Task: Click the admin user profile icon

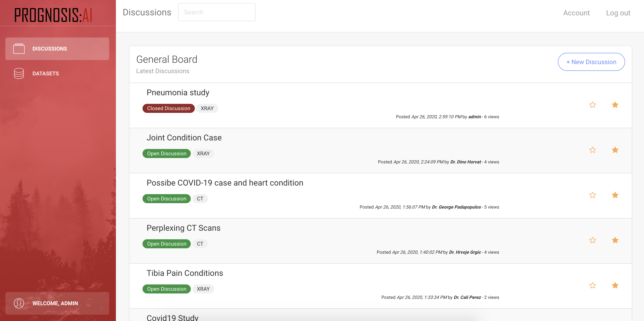Action: click(x=19, y=303)
